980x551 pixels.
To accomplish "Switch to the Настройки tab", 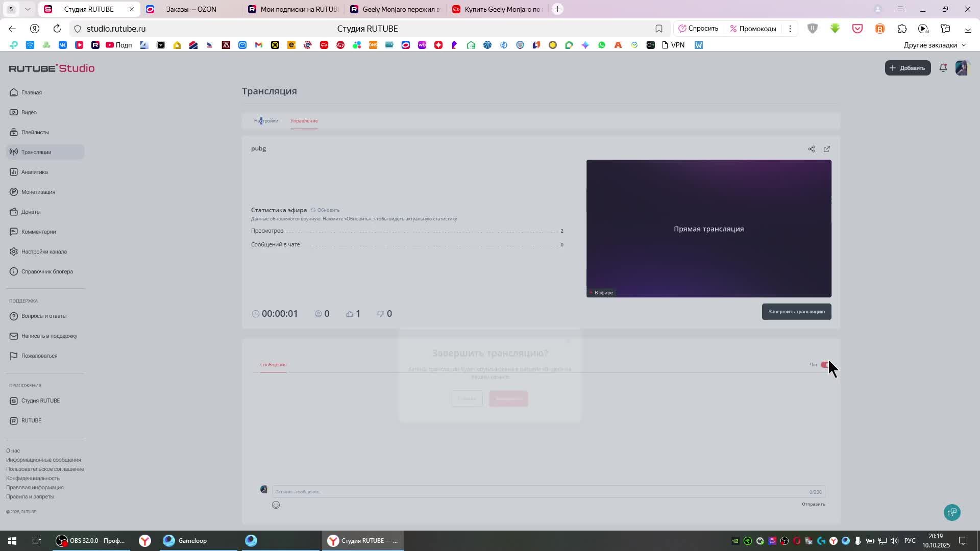I will (x=266, y=121).
